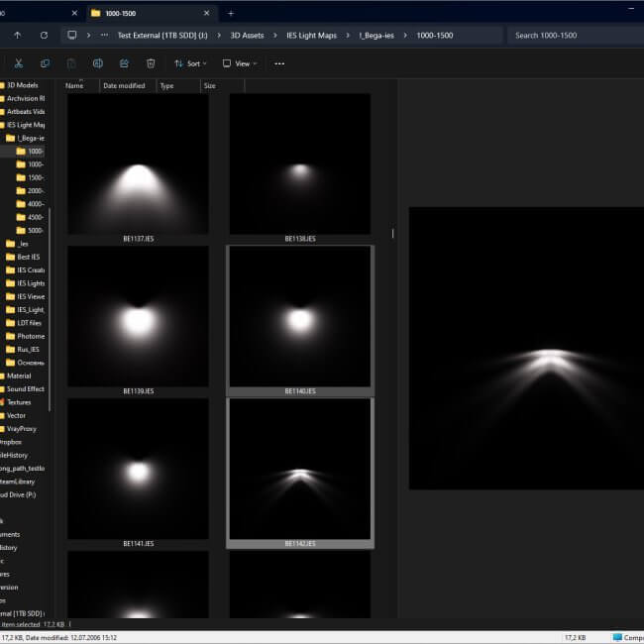Viewport: 644px width, 644px height.
Task: Click the Copy icon in toolbar
Action: [x=46, y=63]
